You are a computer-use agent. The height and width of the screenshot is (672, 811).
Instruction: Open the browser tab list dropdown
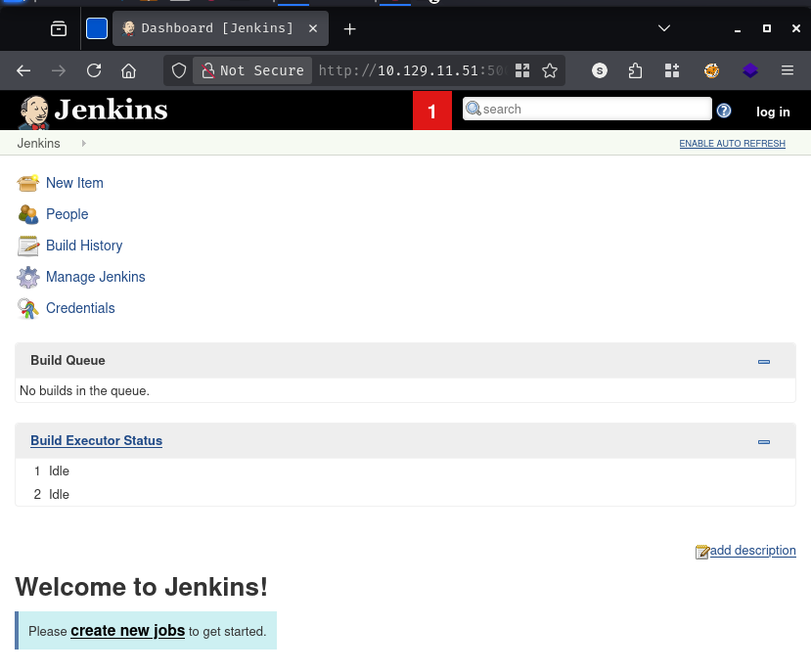664,28
